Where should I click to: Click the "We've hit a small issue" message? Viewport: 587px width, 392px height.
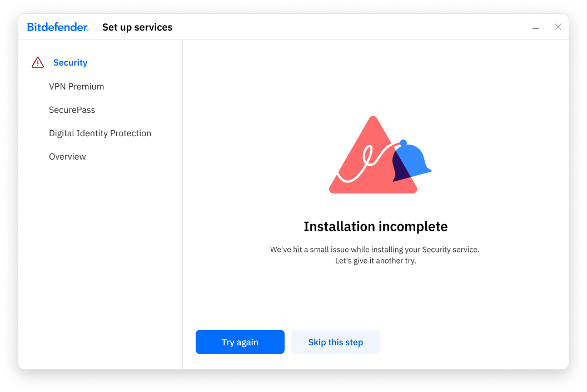point(375,249)
